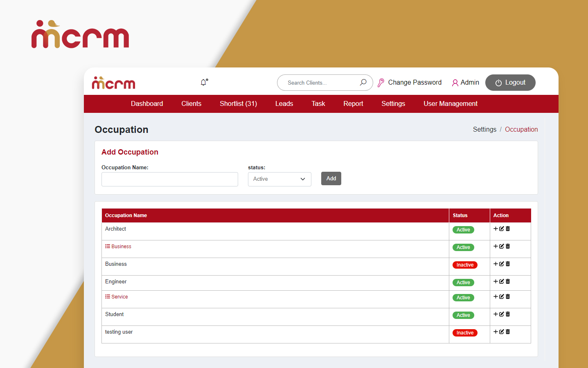Click plus icon in active Business row
Screen dimensions: 588x368
tap(496, 246)
